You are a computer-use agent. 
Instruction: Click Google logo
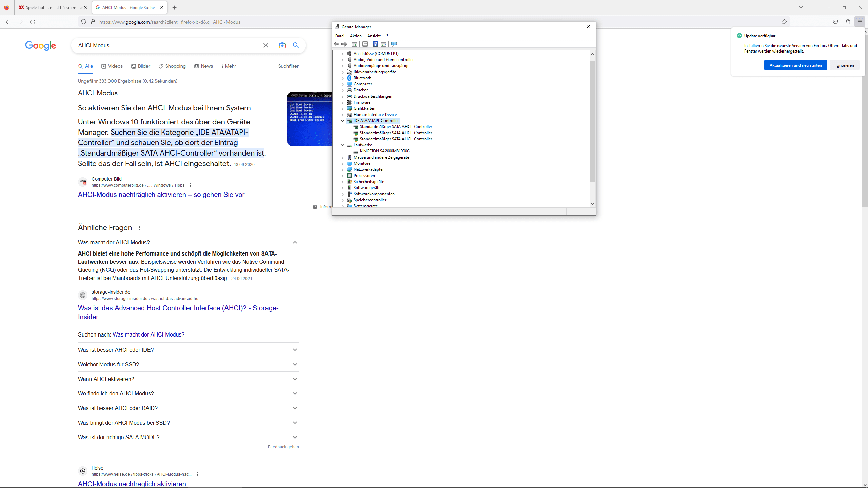40,45
